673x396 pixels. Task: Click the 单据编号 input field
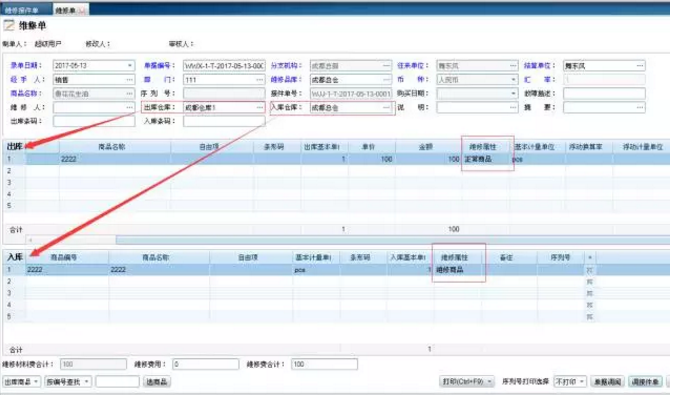point(224,66)
